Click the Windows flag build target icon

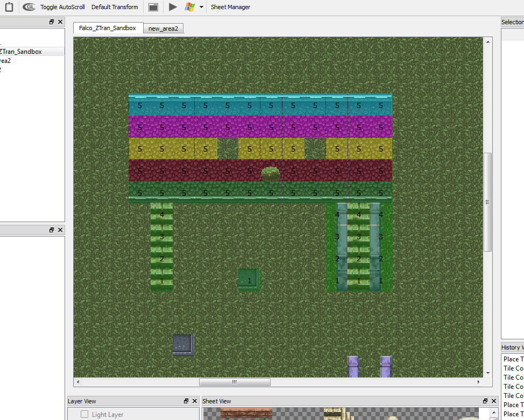(x=189, y=7)
